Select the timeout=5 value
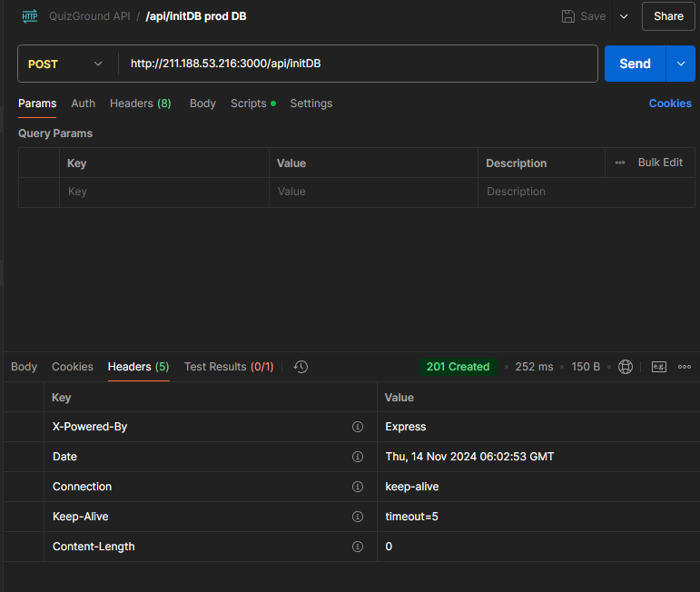The width and height of the screenshot is (700, 592). (411, 517)
